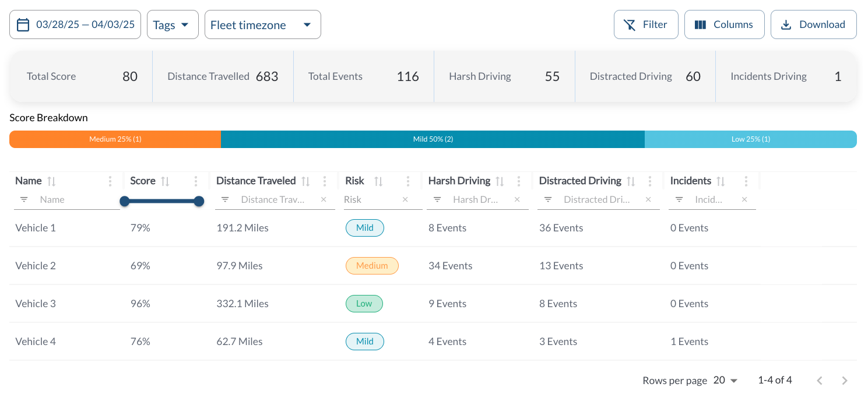This screenshot has height=401, width=868.
Task: Click the sort icon beside Name column
Action: 51,181
